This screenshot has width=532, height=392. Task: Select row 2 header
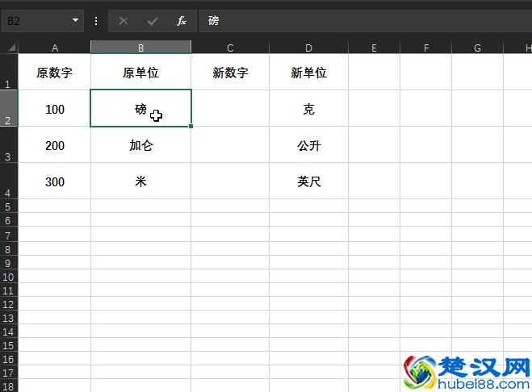click(x=9, y=108)
